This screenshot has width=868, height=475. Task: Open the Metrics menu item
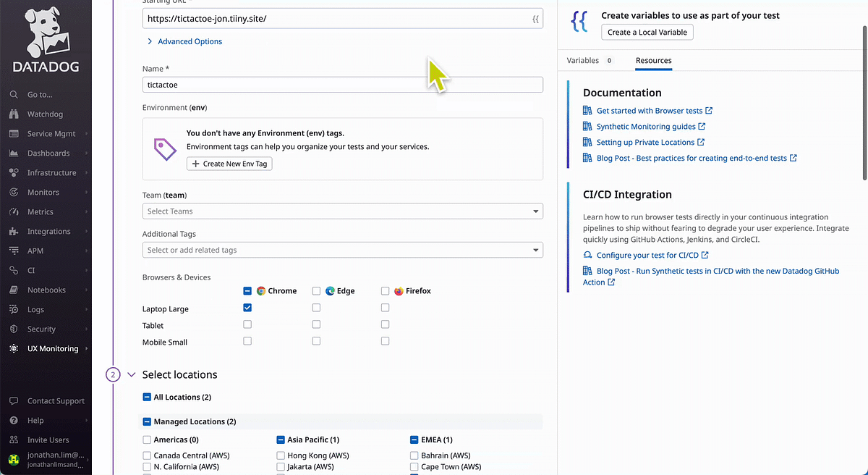(41, 212)
